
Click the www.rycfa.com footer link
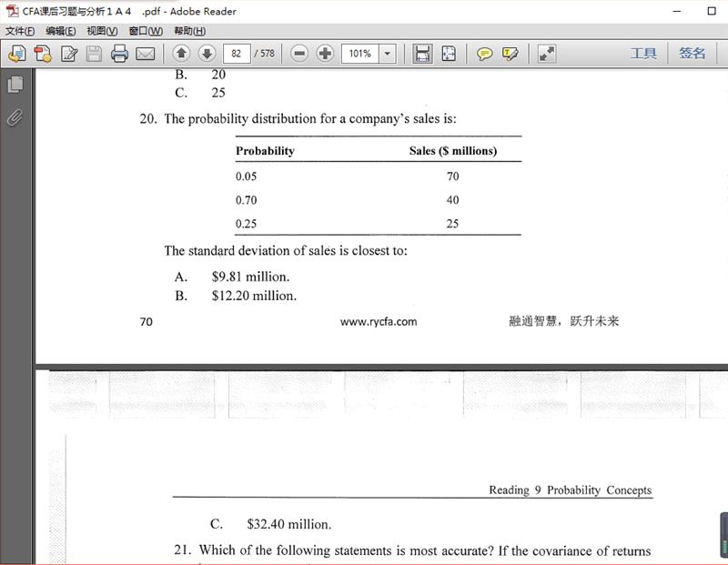(x=379, y=322)
